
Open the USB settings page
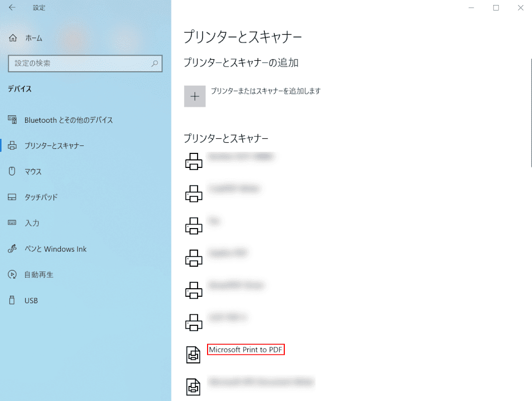pyautogui.click(x=31, y=301)
